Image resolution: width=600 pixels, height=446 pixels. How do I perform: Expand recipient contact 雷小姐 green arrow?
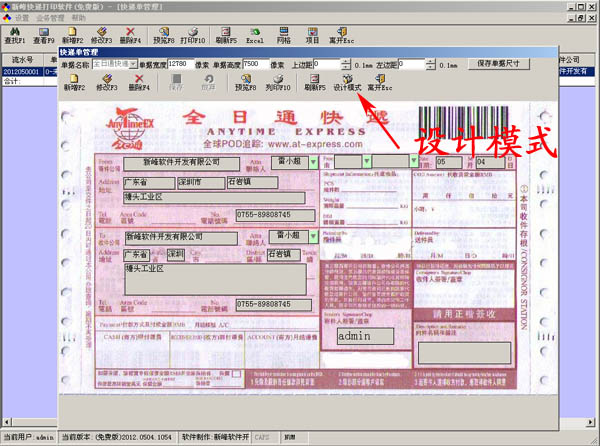click(x=313, y=236)
